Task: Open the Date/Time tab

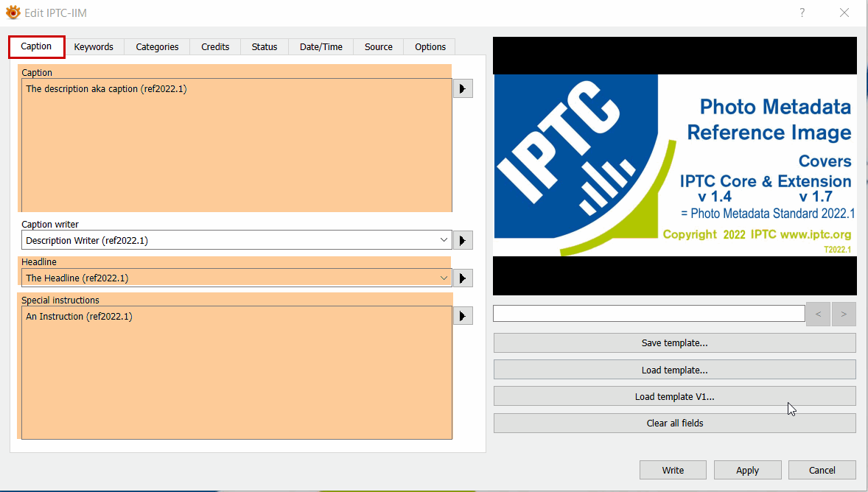Action: pos(321,47)
